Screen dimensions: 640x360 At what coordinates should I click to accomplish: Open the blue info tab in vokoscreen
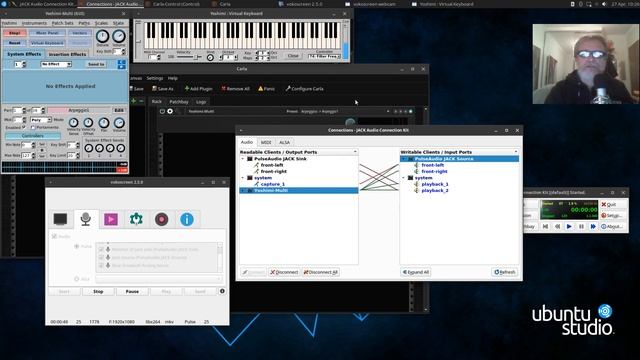pyautogui.click(x=187, y=219)
